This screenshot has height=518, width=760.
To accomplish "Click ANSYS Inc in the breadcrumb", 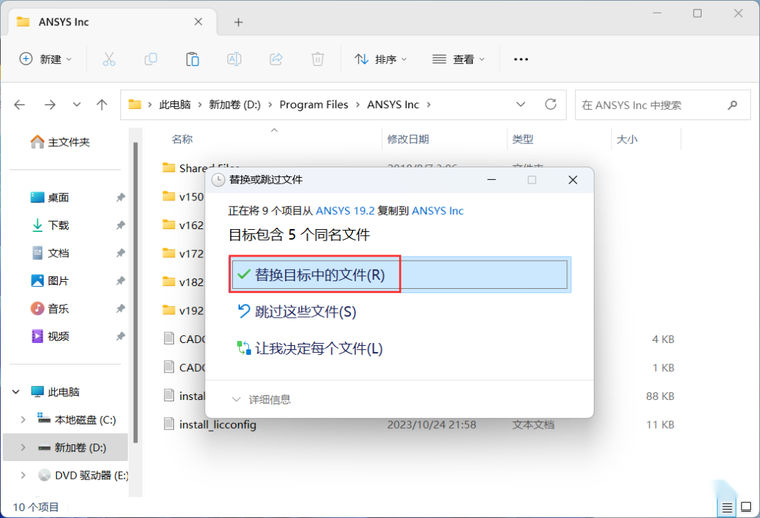I will pyautogui.click(x=393, y=105).
